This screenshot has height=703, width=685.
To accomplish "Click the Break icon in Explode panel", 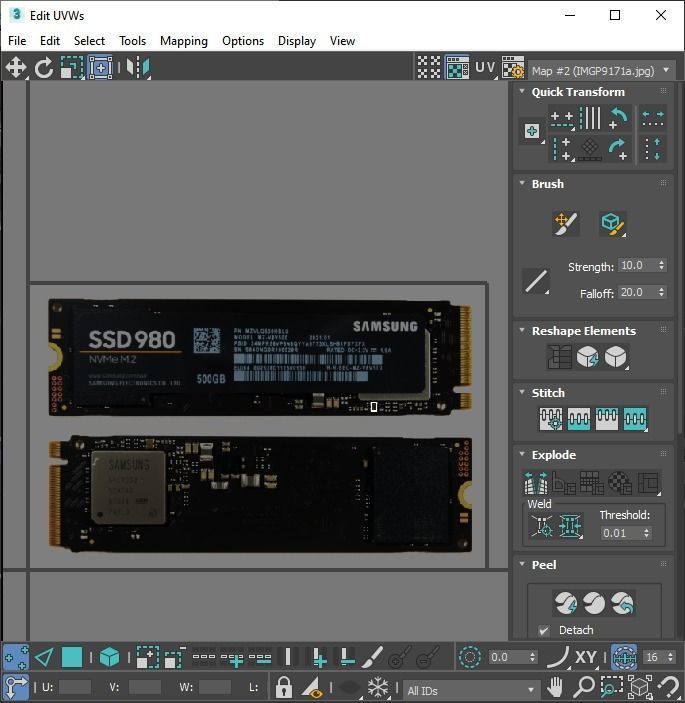I will [x=536, y=482].
